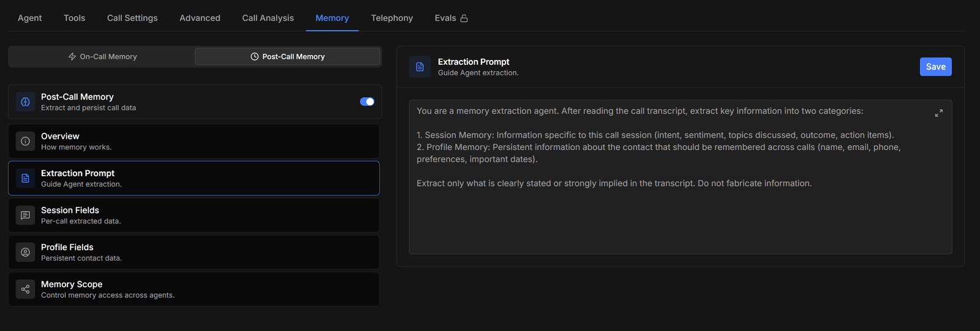
Task: Click 'Extract and persist call data' text
Action: (88, 108)
